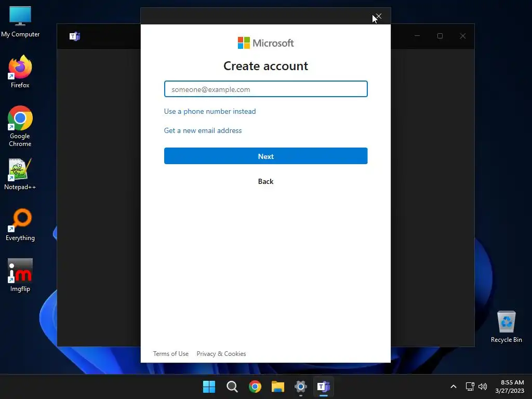Open Chrome from the taskbar

255,387
